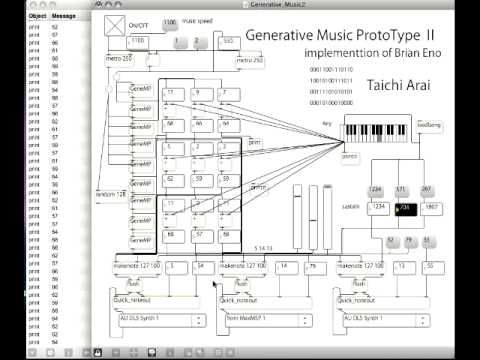
Task: Click the Object column header in Max window
Action: (x=38, y=16)
